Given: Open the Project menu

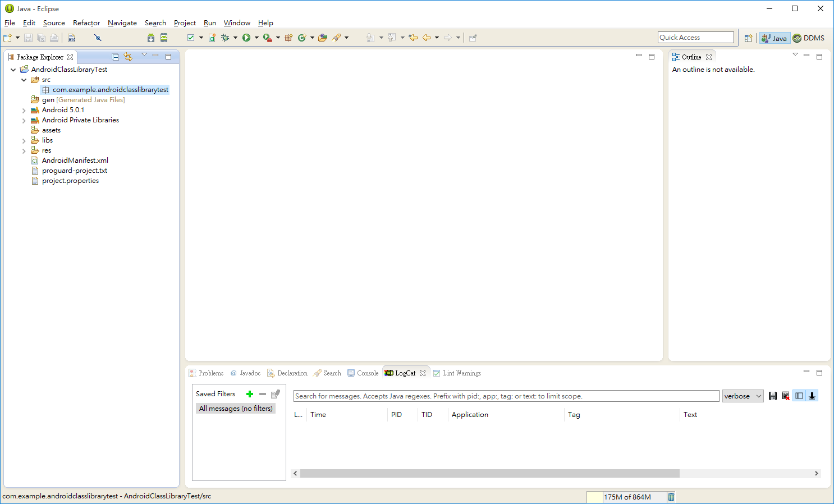Looking at the screenshot, I should coord(185,23).
